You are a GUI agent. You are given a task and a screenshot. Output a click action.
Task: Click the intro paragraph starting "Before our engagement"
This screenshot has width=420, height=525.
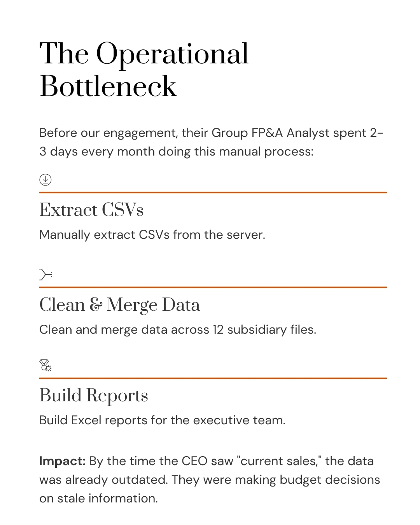pyautogui.click(x=211, y=142)
